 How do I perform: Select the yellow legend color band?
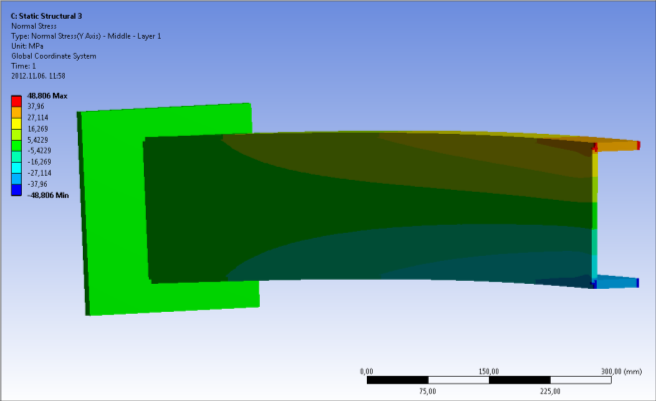coord(16,124)
